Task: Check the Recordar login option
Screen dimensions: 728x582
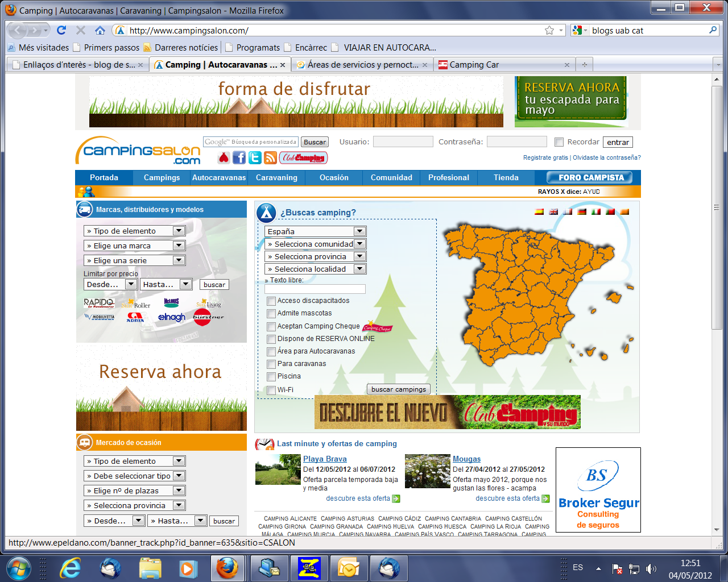Action: pyautogui.click(x=559, y=142)
